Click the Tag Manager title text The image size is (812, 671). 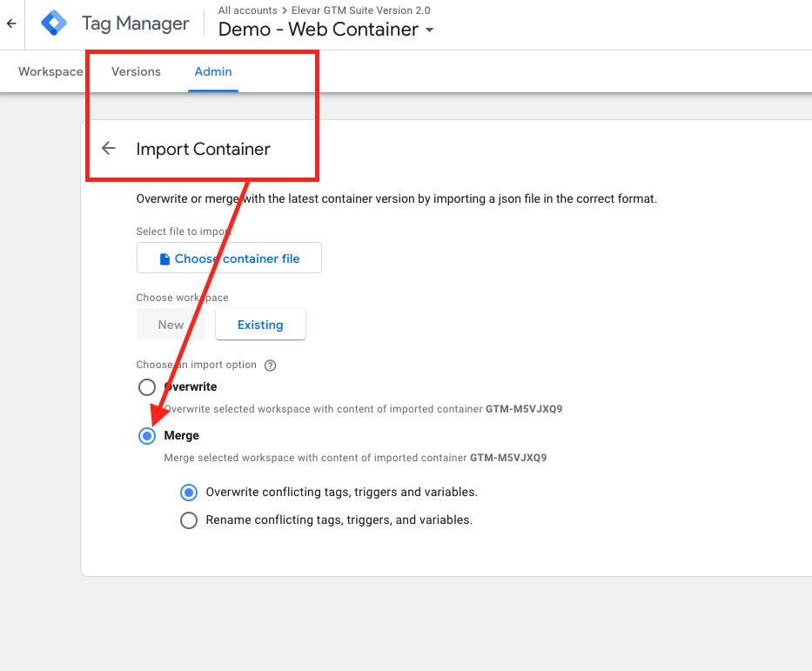click(x=136, y=23)
